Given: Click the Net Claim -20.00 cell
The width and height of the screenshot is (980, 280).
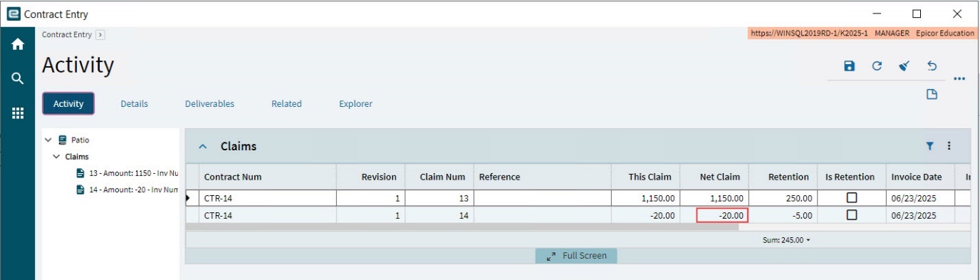Looking at the screenshot, I should tap(722, 215).
